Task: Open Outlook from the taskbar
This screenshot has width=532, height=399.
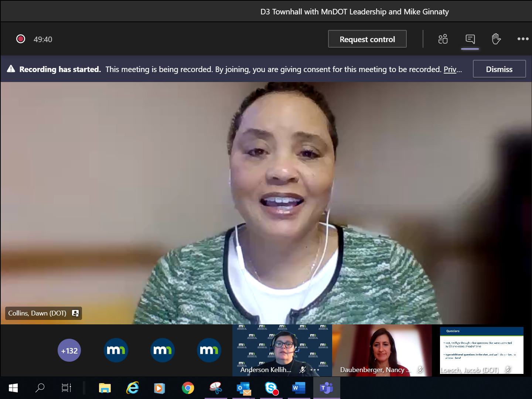Action: [x=243, y=388]
